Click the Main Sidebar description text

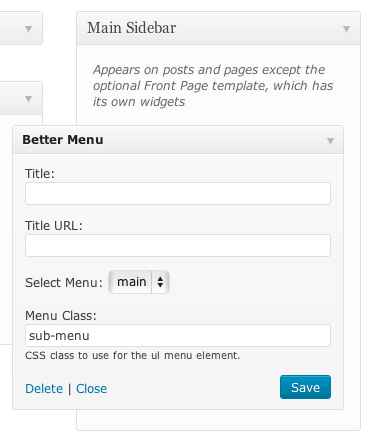coord(213,86)
